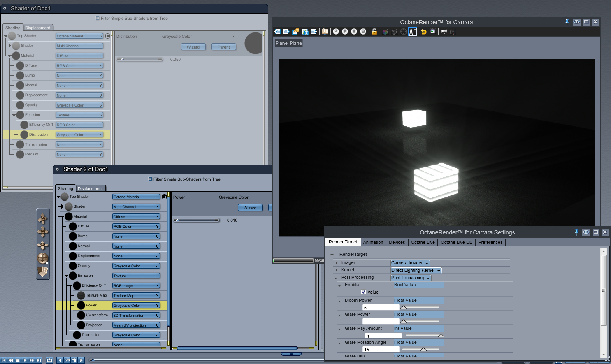This screenshot has width=611, height=364.
Task: Click the rewind render button in Octane toolbar
Action: 336,32
